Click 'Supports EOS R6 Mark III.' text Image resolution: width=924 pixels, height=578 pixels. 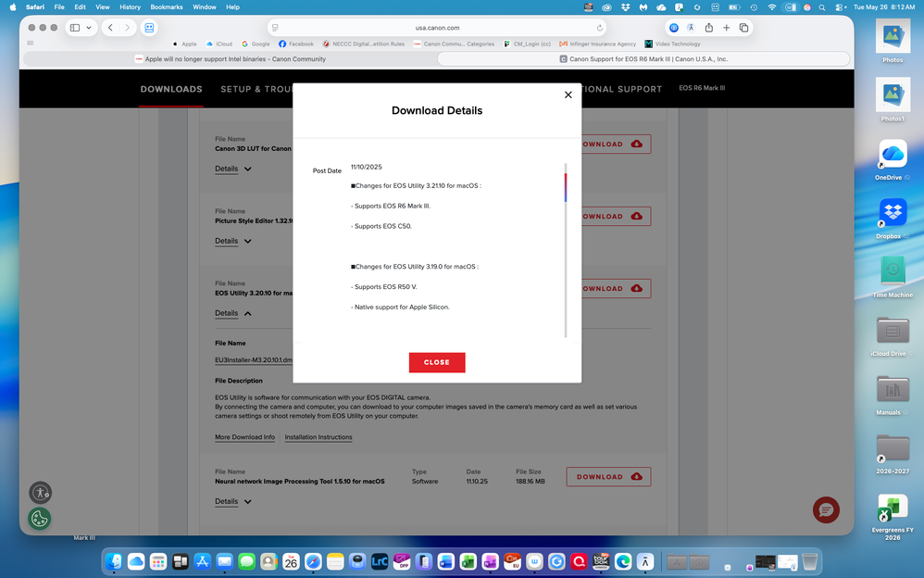click(x=391, y=206)
